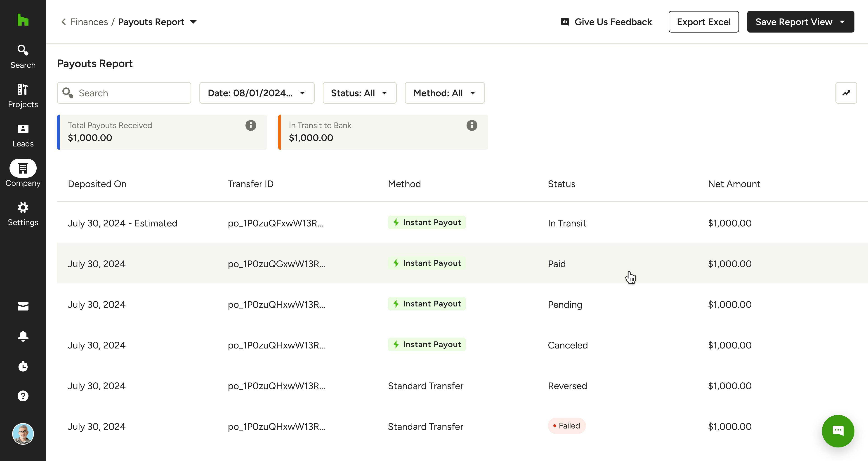868x461 pixels.
Task: Open the trends chart icon above the table
Action: coord(846,93)
